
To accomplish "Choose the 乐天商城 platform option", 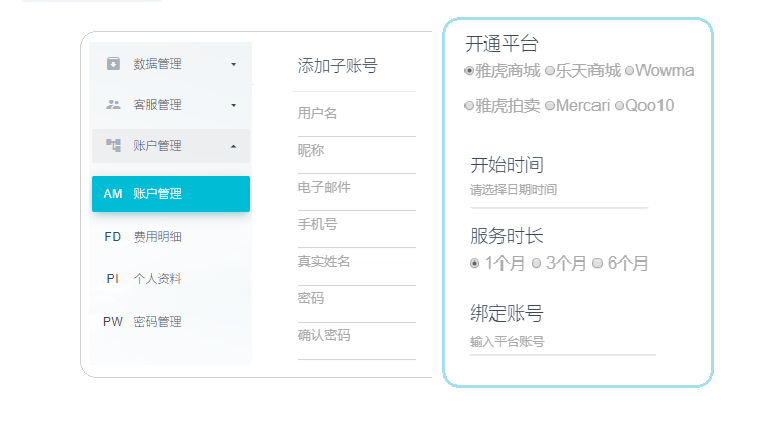I will [x=550, y=71].
